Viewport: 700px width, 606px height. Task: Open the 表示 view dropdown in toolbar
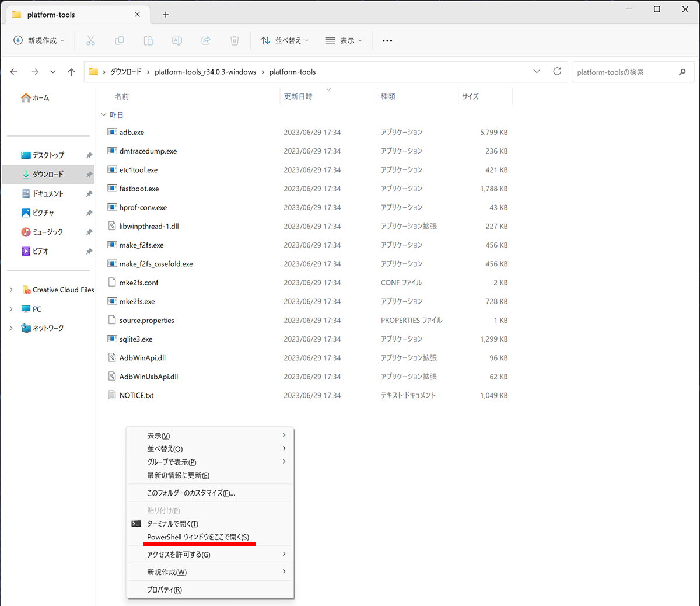(344, 40)
